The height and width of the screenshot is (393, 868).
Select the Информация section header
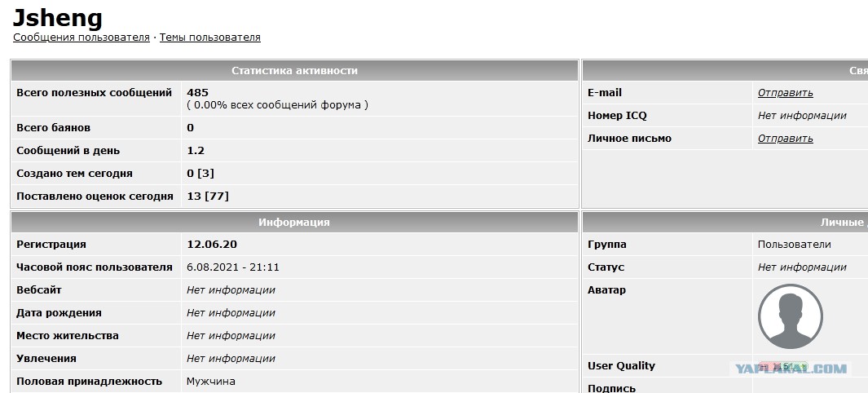[x=294, y=223]
